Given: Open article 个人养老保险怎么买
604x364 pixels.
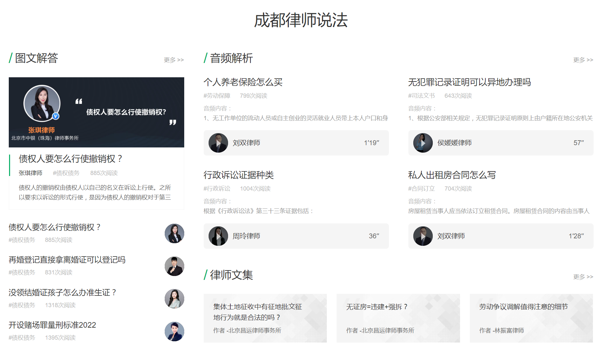Looking at the screenshot, I should 243,82.
